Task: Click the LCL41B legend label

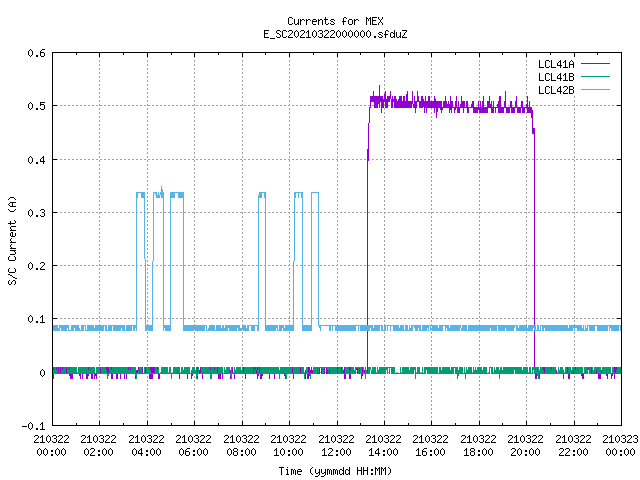Action: pyautogui.click(x=556, y=77)
